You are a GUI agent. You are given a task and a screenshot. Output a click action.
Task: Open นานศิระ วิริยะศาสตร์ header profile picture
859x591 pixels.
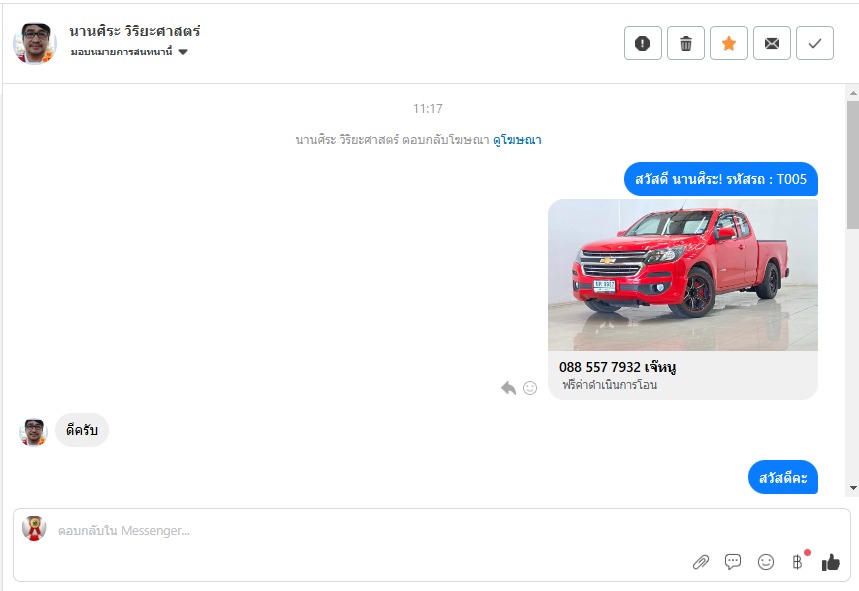click(35, 43)
